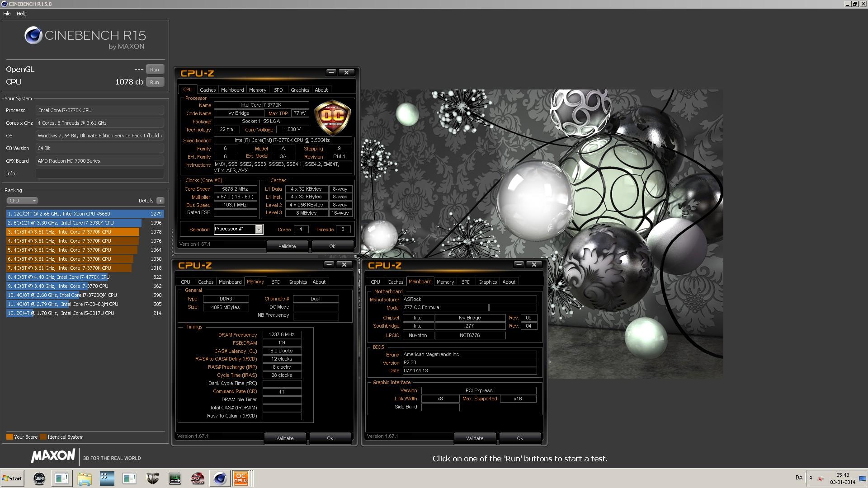868x488 pixels.
Task: Click the Core Speed value 5878.2 MHz
Action: 235,189
